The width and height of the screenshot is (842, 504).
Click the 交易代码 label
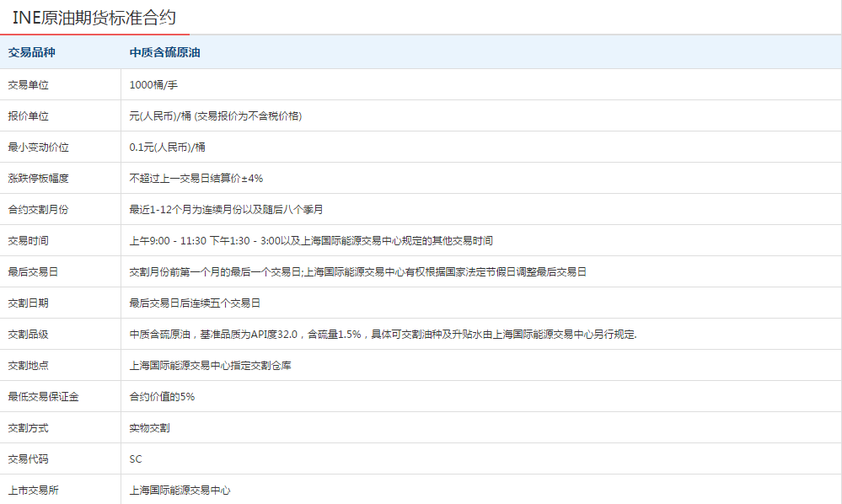(x=28, y=458)
